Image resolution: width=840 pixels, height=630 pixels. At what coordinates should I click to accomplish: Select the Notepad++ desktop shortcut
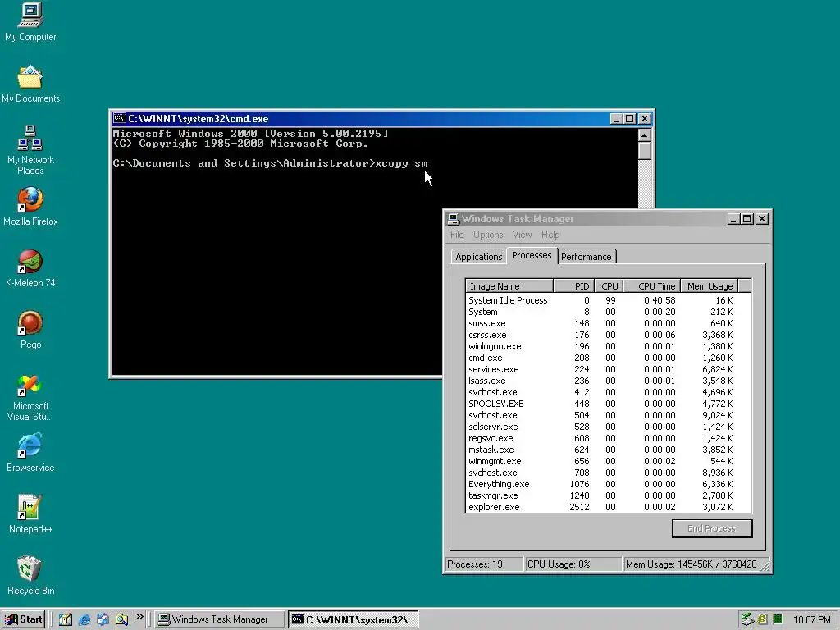[x=30, y=514]
